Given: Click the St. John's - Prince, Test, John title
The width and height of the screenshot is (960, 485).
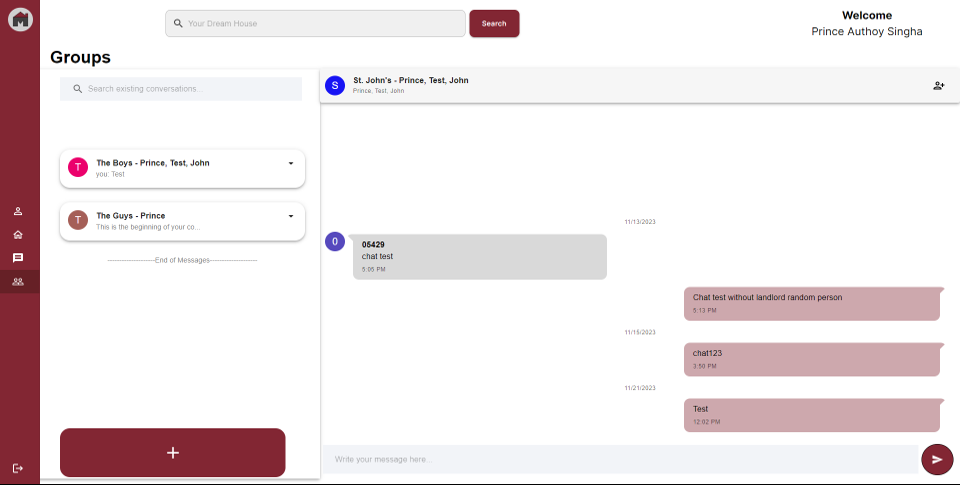Looking at the screenshot, I should pyautogui.click(x=411, y=80).
